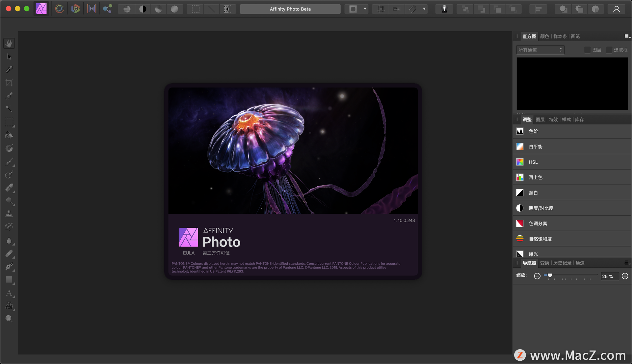Click the 25 % zoom value field

(610, 276)
